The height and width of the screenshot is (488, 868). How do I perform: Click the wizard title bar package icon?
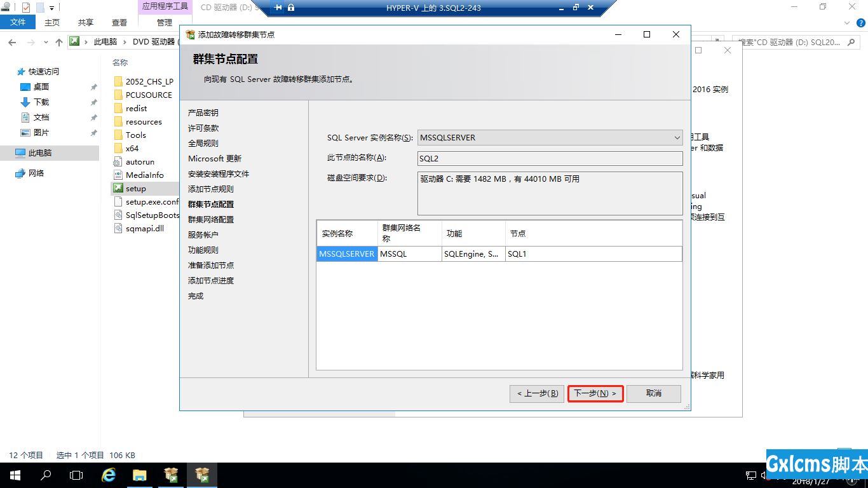[x=190, y=34]
